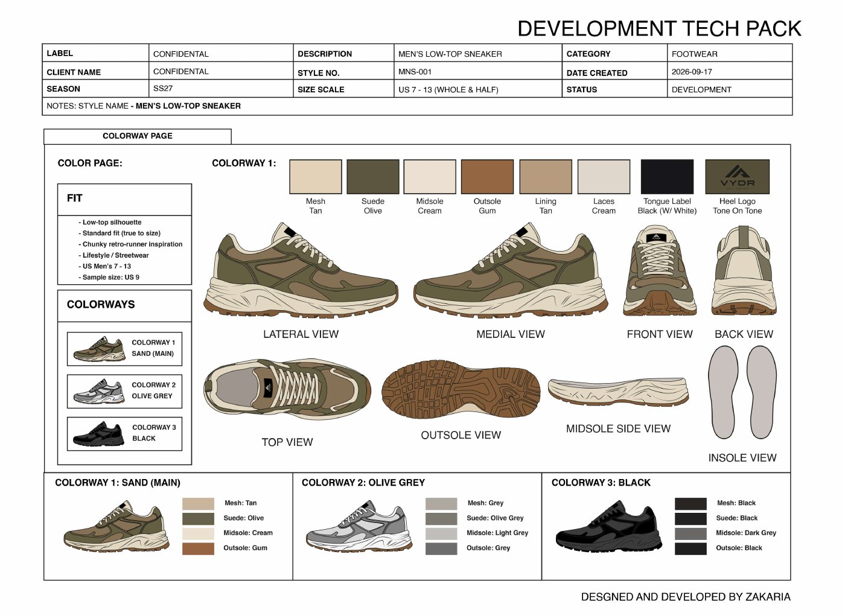The image size is (845, 616).
Task: Click the 'DESGNED AND DEVELOPED BY ZAKARIA' footer
Action: 686,597
